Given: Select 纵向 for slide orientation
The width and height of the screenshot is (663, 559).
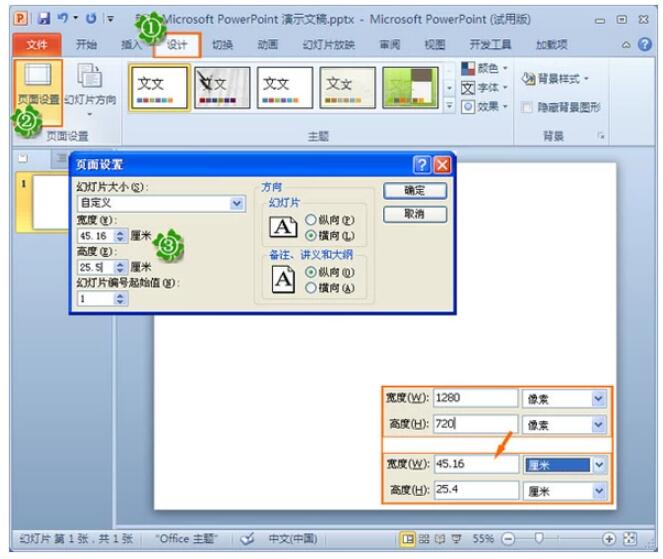Looking at the screenshot, I should [x=311, y=219].
